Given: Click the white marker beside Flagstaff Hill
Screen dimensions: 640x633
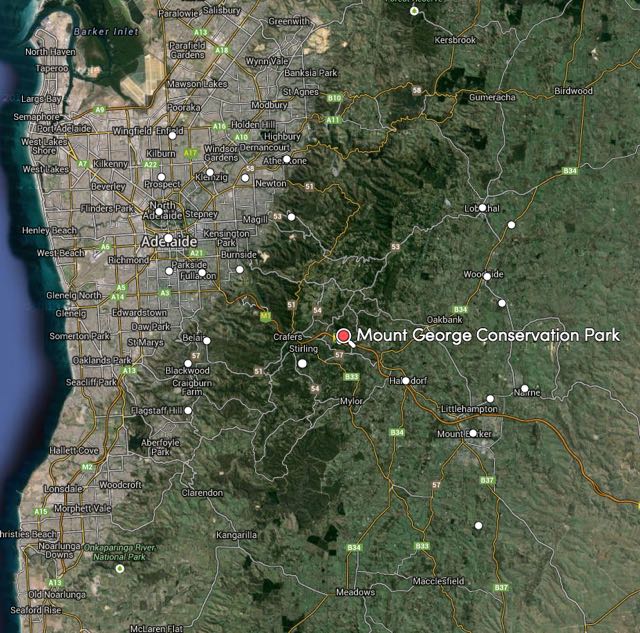Looking at the screenshot, I should pos(187,410).
